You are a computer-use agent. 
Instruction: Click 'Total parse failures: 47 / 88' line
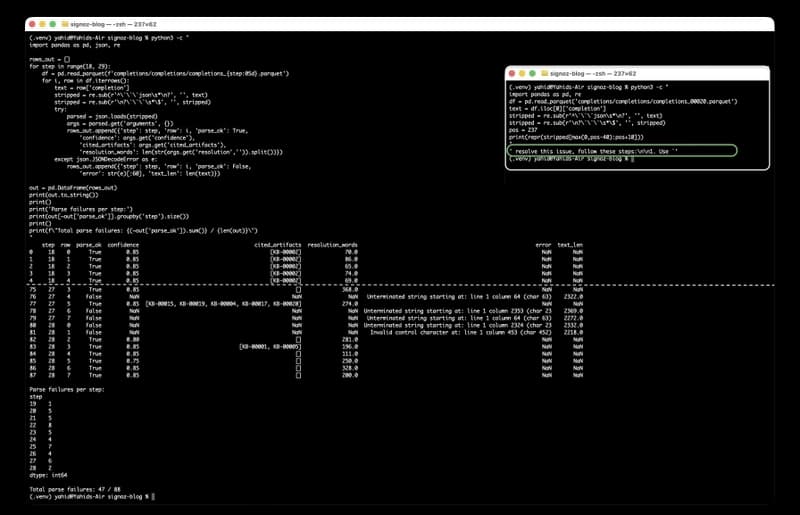(x=75, y=489)
